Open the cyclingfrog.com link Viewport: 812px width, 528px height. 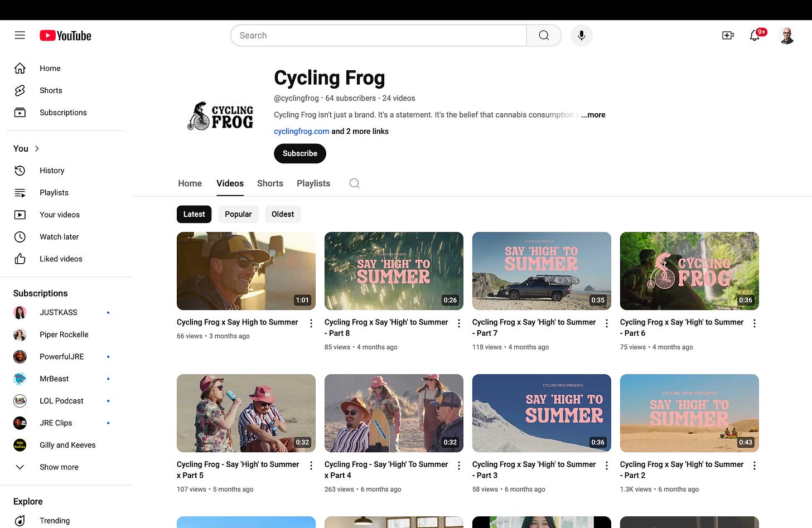[301, 132]
